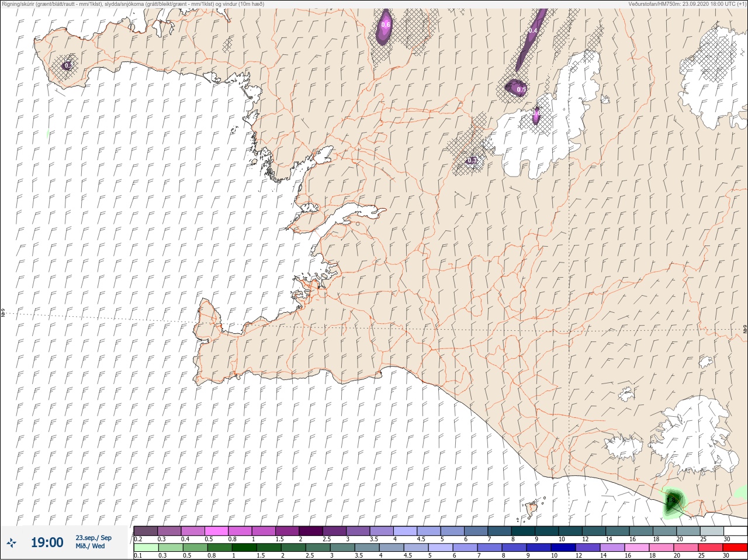Click the upper legend value 4.5
748x560 pixels.
pyautogui.click(x=421, y=539)
